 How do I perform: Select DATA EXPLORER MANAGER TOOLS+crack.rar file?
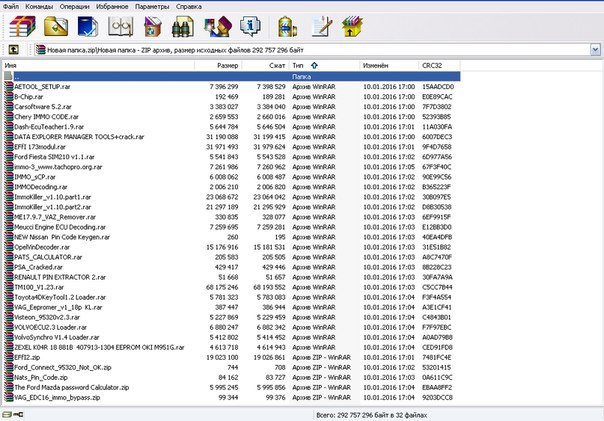(79, 137)
